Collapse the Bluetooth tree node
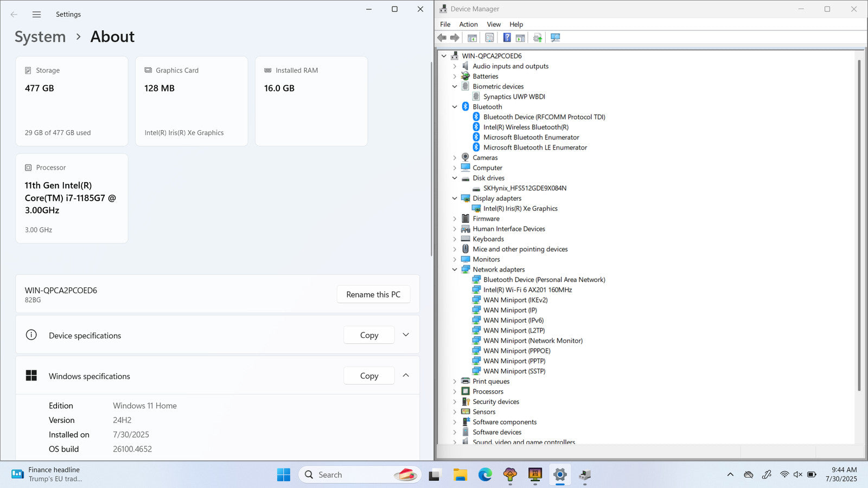The image size is (868, 488). coord(455,107)
